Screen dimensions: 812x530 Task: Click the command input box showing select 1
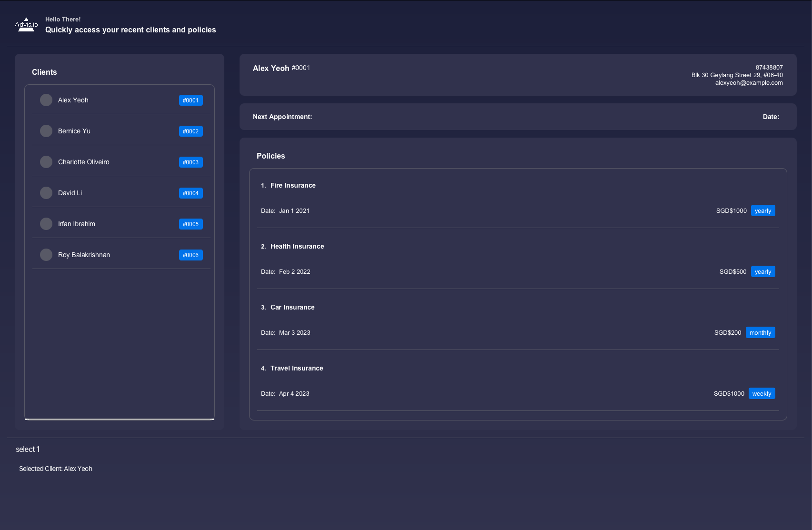(406, 450)
